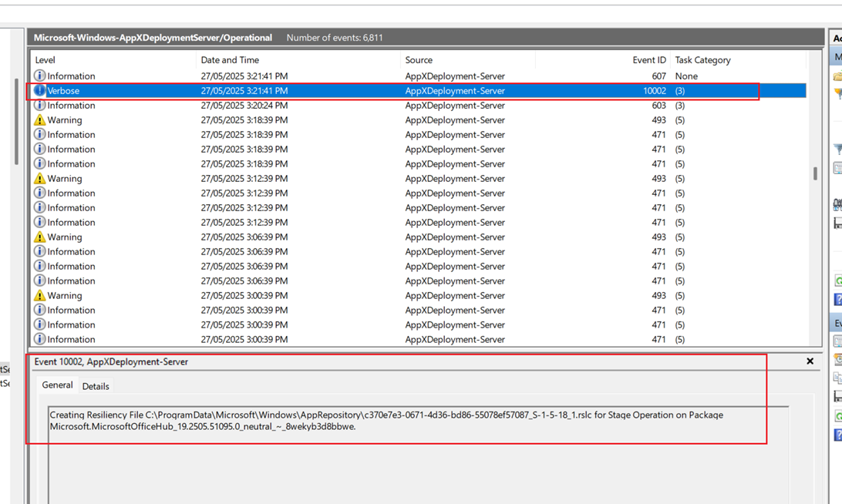Click the event list vertical scrollbar thumb
The height and width of the screenshot is (504, 842).
click(x=815, y=174)
